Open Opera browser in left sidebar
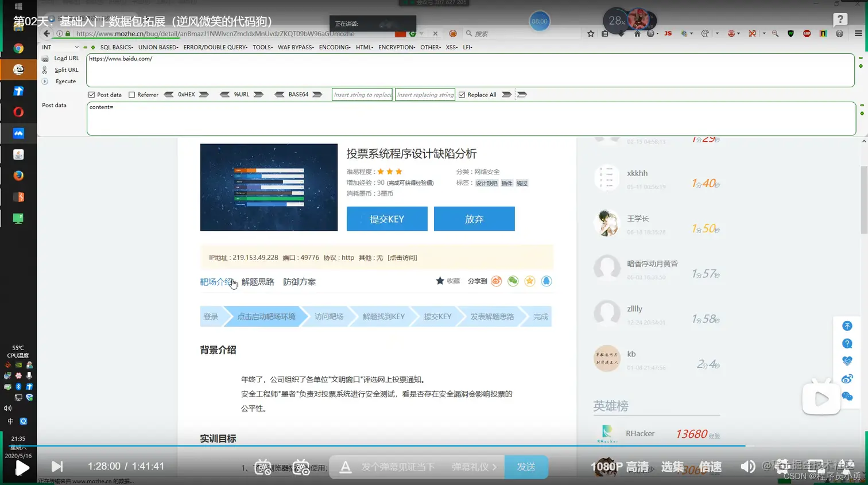This screenshot has height=485, width=868. (18, 112)
